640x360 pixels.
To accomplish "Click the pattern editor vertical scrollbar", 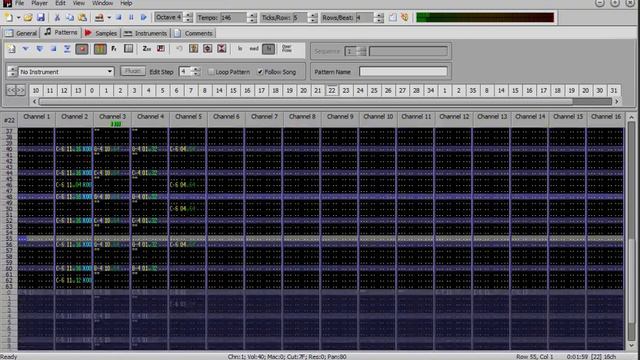I will pos(631,231).
